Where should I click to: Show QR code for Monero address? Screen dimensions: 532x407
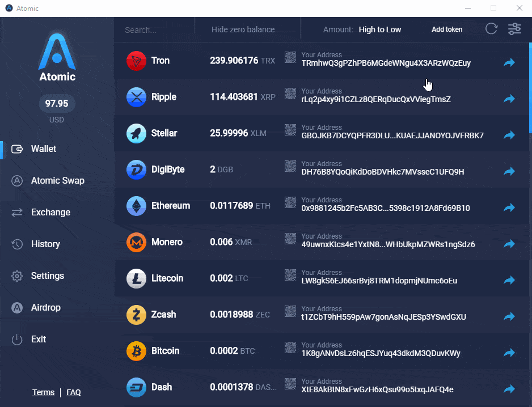[x=290, y=239]
